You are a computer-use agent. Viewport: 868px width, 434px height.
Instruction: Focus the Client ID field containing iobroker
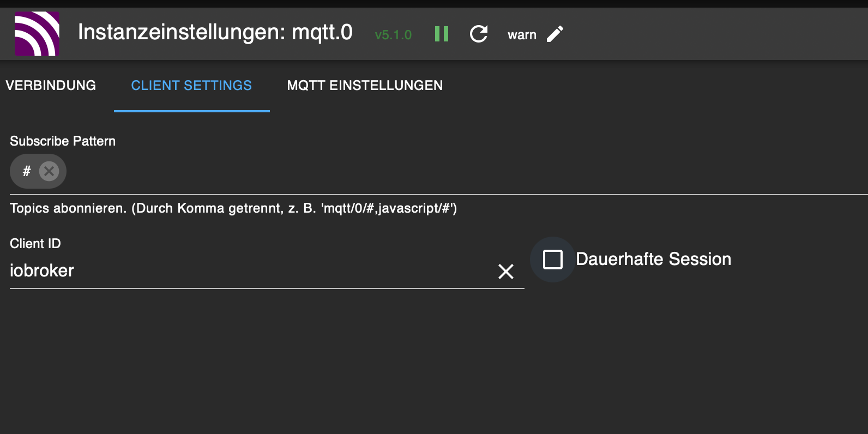click(245, 271)
